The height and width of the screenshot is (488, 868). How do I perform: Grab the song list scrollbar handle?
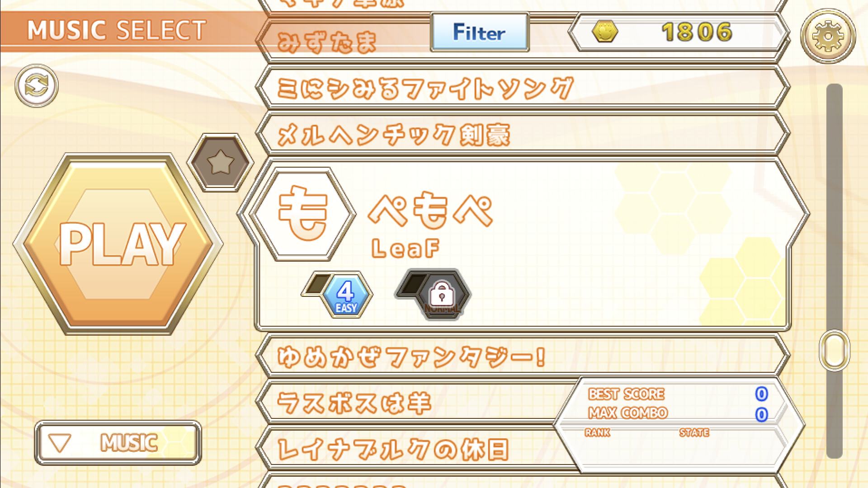pos(835,350)
